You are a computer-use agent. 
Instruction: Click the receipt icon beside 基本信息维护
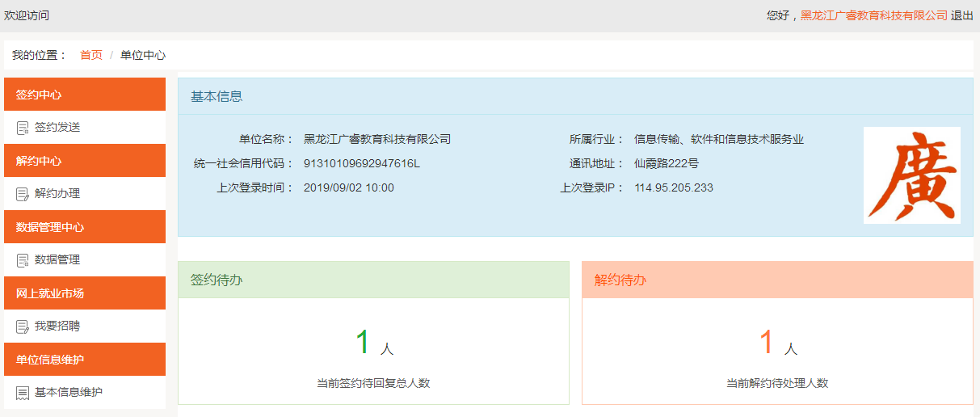(x=23, y=393)
